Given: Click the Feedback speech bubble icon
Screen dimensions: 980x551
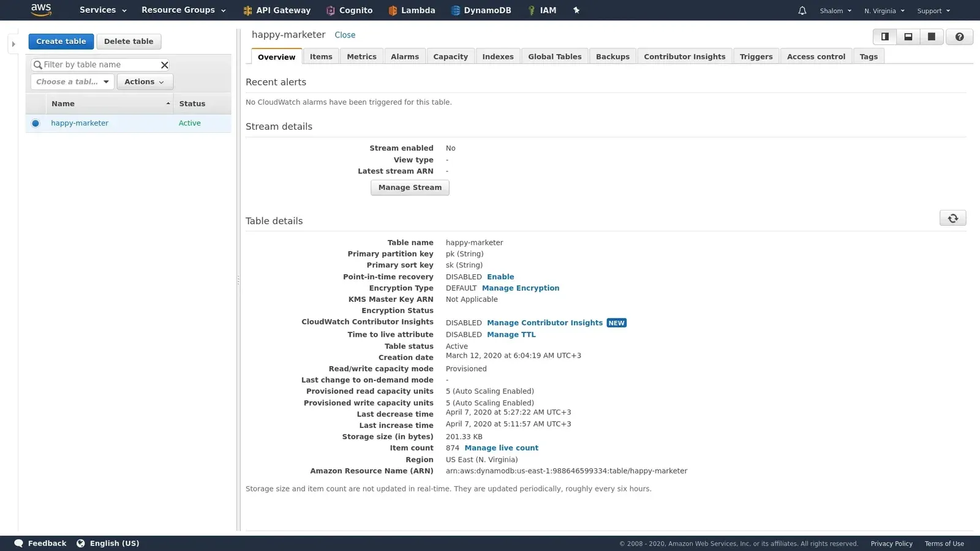Looking at the screenshot, I should pyautogui.click(x=18, y=543).
